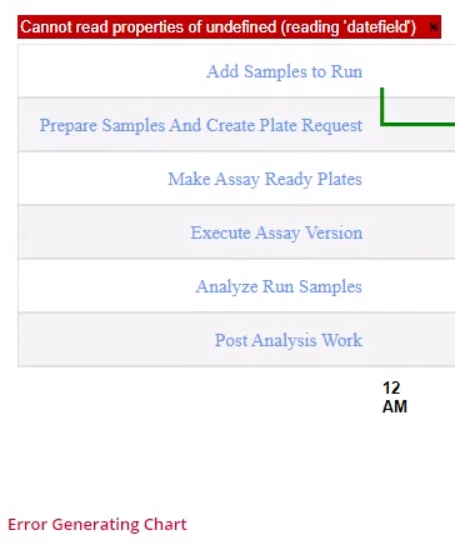Select the 'Cannot read properties of undefined' message

point(218,27)
